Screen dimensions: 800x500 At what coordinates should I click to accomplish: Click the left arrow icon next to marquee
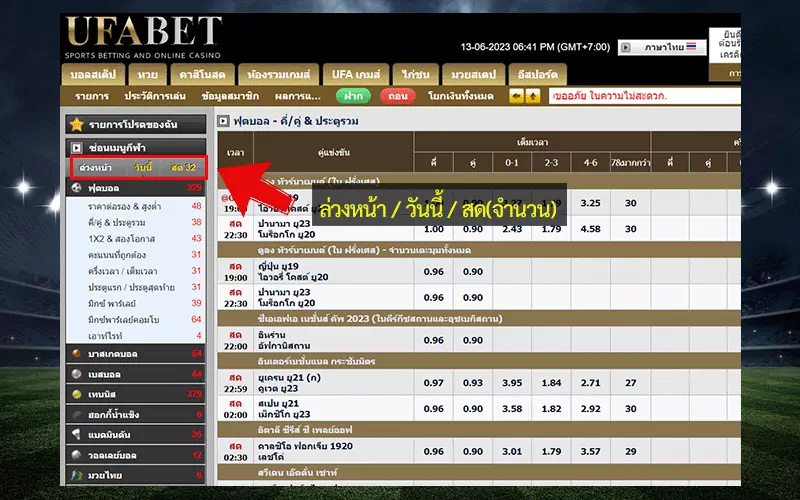point(516,97)
